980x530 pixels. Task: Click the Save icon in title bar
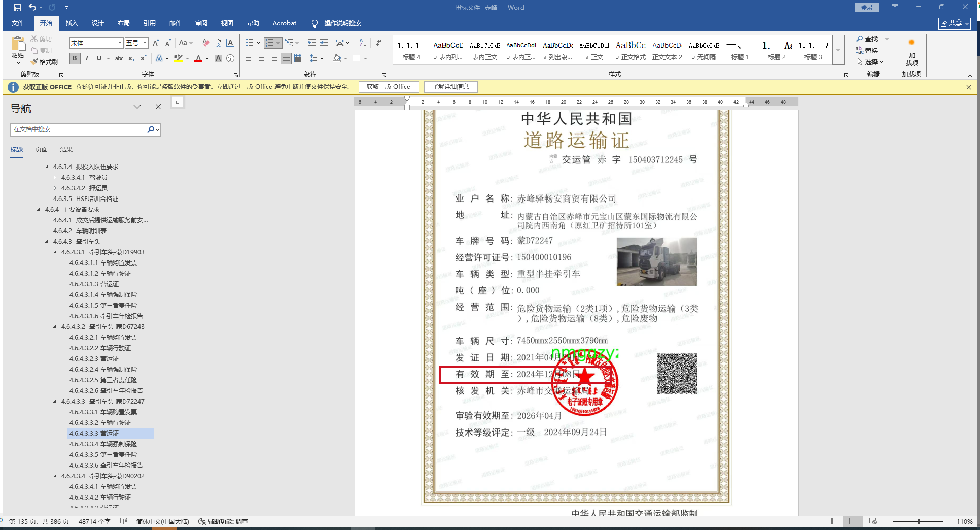pos(17,8)
